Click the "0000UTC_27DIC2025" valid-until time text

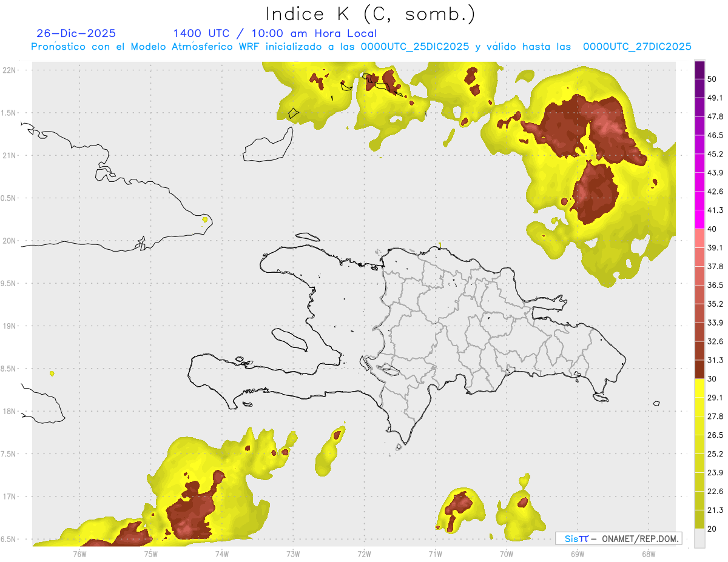tap(637, 47)
